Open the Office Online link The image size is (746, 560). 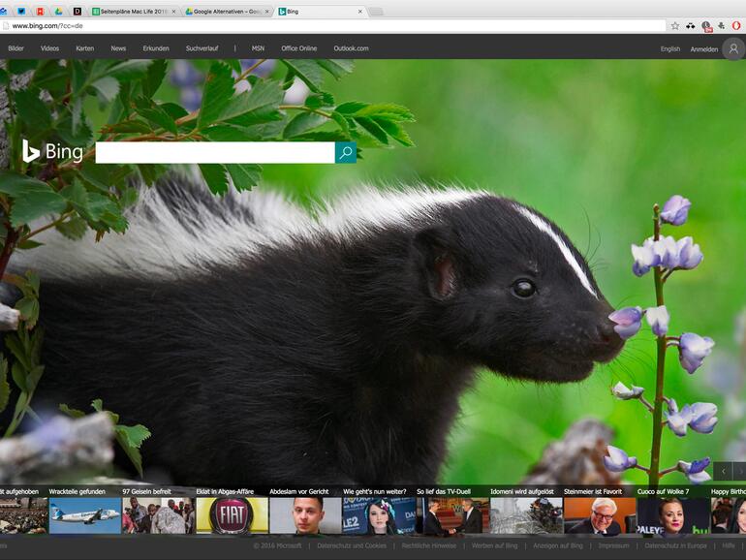point(298,48)
